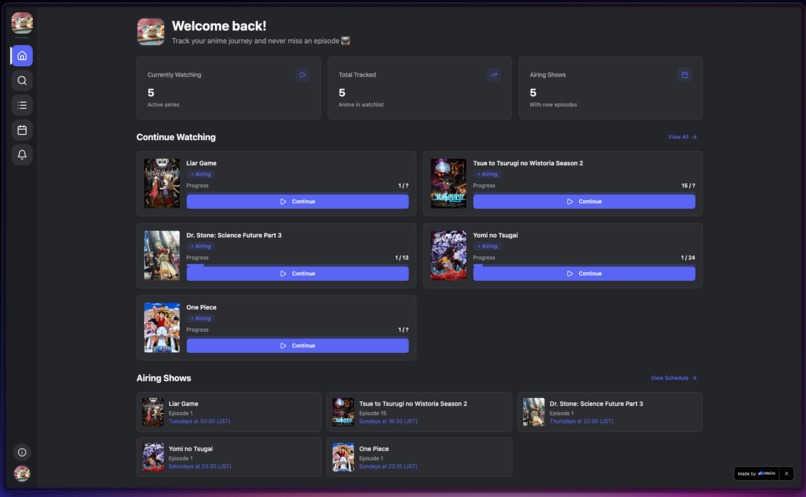This screenshot has width=806, height=497.
Task: Click Dr. Stone progress bar showing 1/13
Action: tap(298, 265)
